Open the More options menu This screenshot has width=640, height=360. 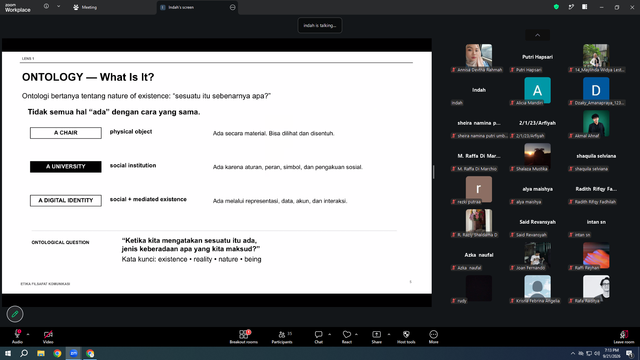click(433, 336)
